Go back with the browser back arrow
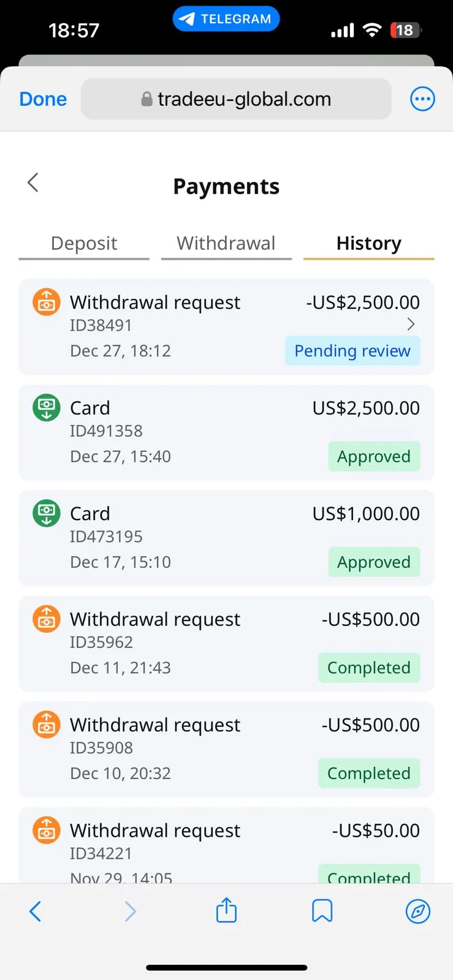The width and height of the screenshot is (453, 980). 36,911
